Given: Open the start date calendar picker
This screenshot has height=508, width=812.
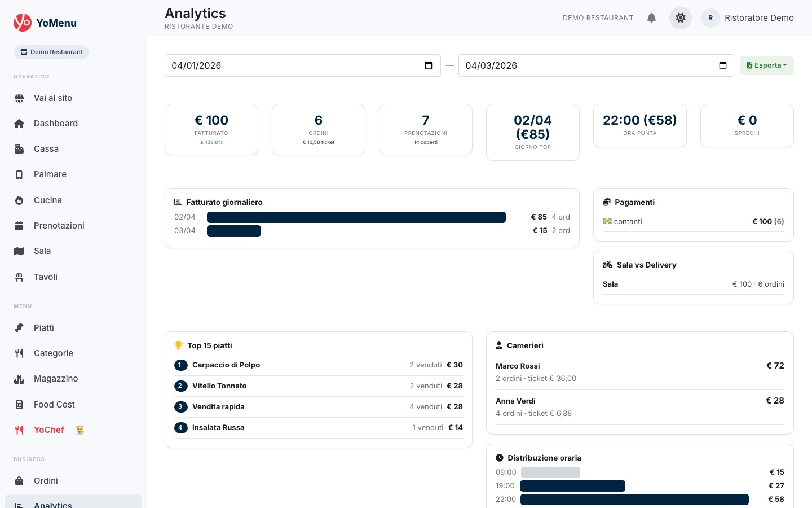Looking at the screenshot, I should [429, 65].
